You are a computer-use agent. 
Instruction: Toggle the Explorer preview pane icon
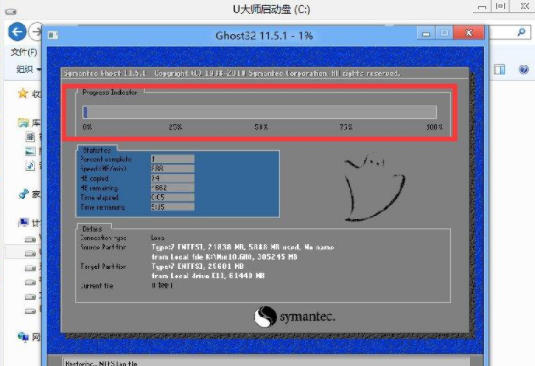[x=500, y=70]
